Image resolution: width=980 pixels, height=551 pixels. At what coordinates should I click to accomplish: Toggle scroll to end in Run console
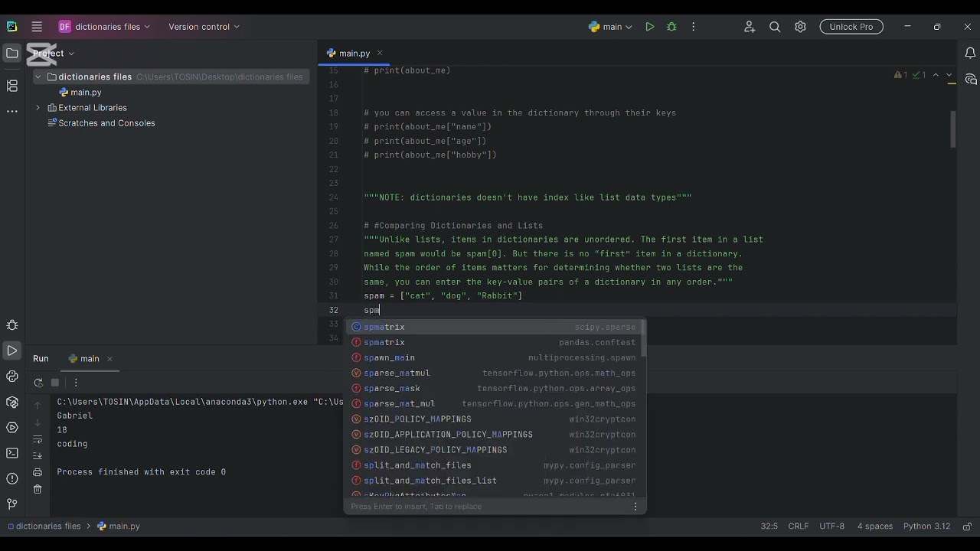38,456
